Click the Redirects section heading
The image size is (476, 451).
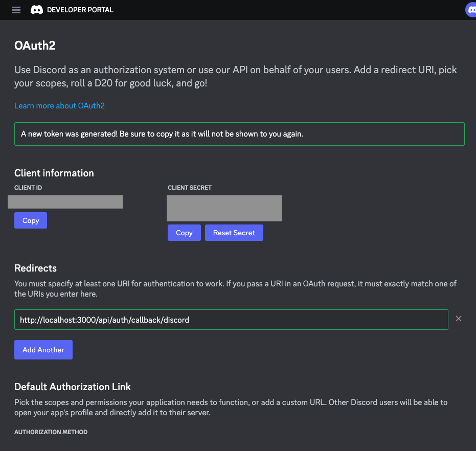(x=35, y=268)
